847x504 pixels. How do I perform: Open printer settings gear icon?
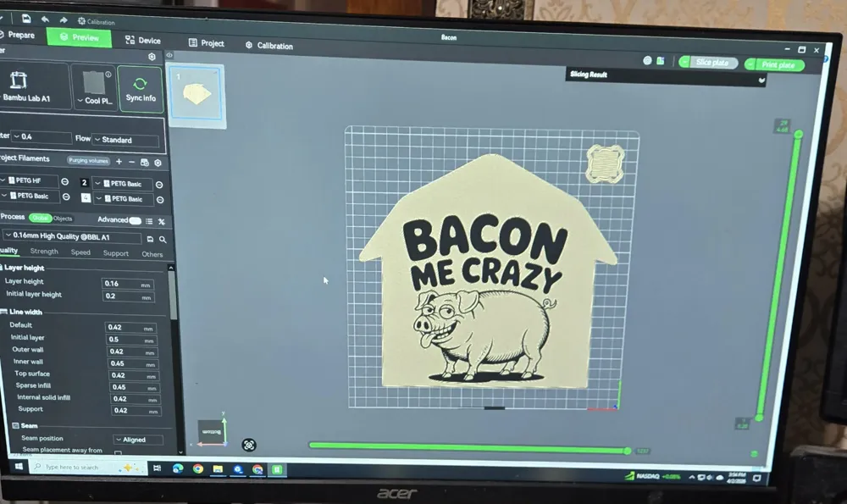click(x=152, y=56)
